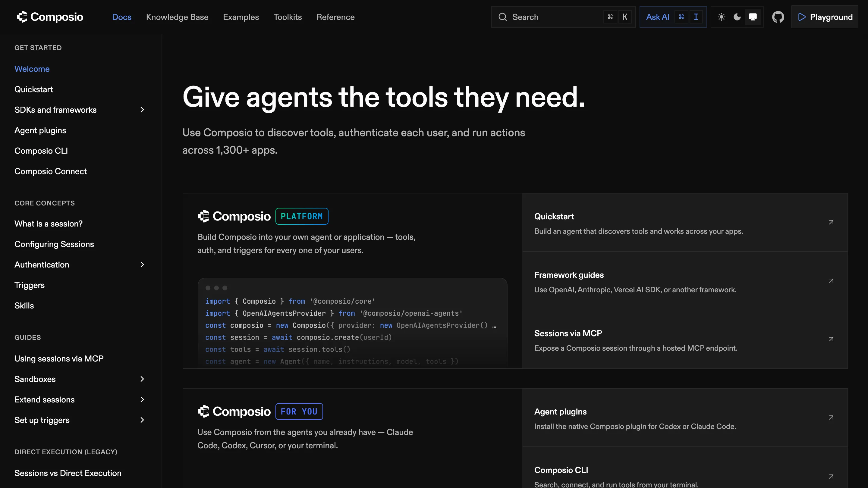Viewport: 868px width, 488px height.
Task: Open Framework guides card title
Action: 569,275
